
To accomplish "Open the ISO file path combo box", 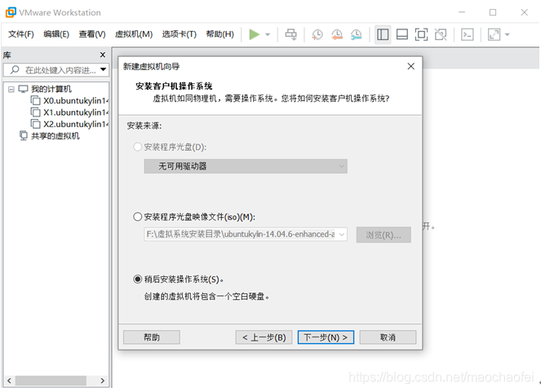I will pyautogui.click(x=246, y=234).
